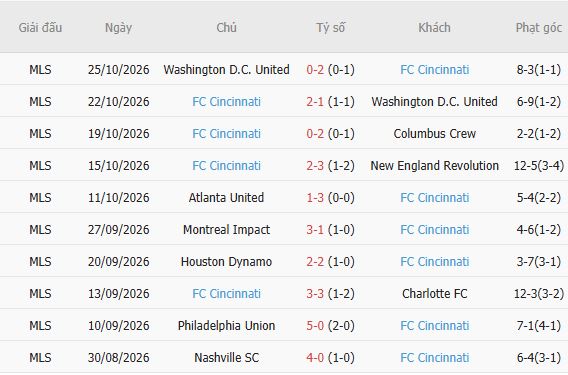Click Montreal Impact team name
The image size is (568, 375).
[226, 230]
